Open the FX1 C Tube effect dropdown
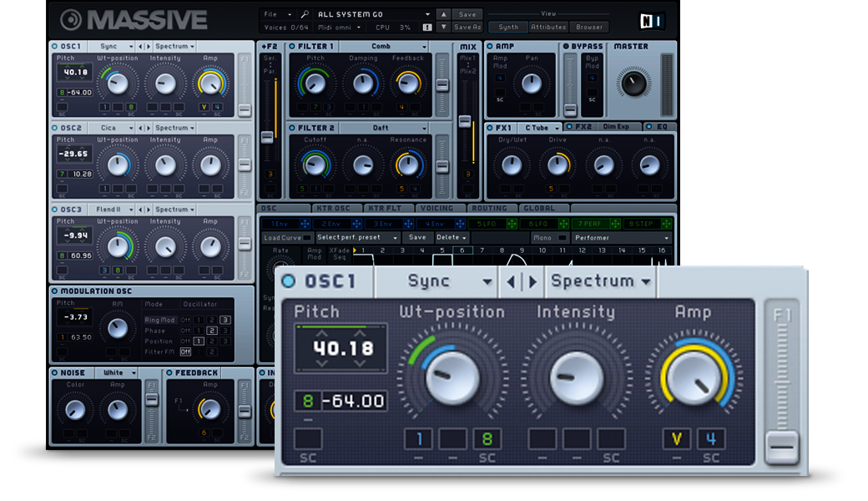 point(541,128)
